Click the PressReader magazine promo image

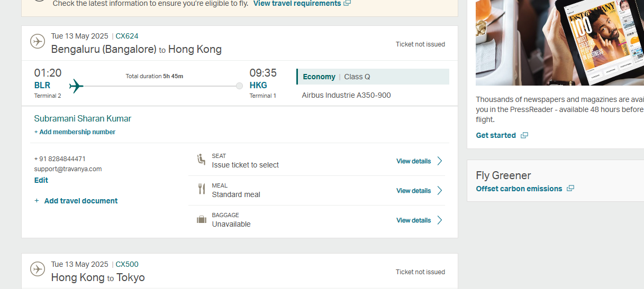[x=560, y=42]
